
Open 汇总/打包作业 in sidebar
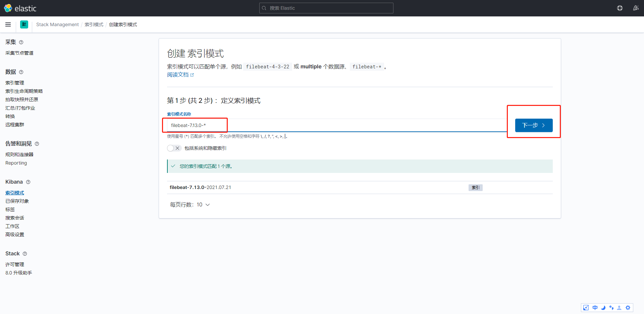coord(20,108)
